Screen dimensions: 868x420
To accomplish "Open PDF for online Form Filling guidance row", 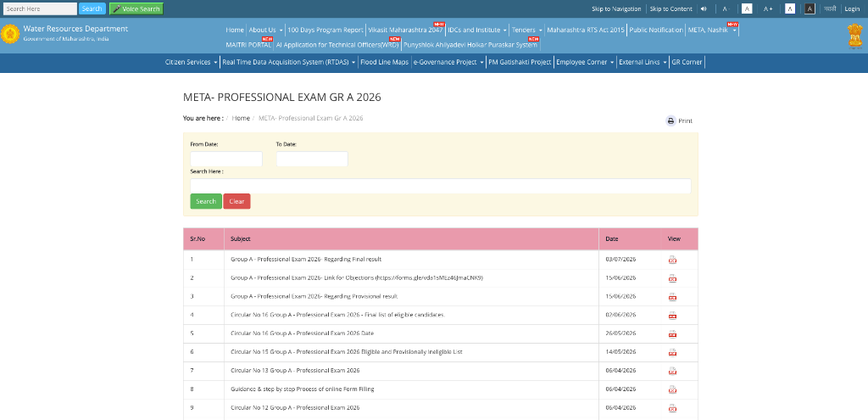I will click(x=672, y=389).
